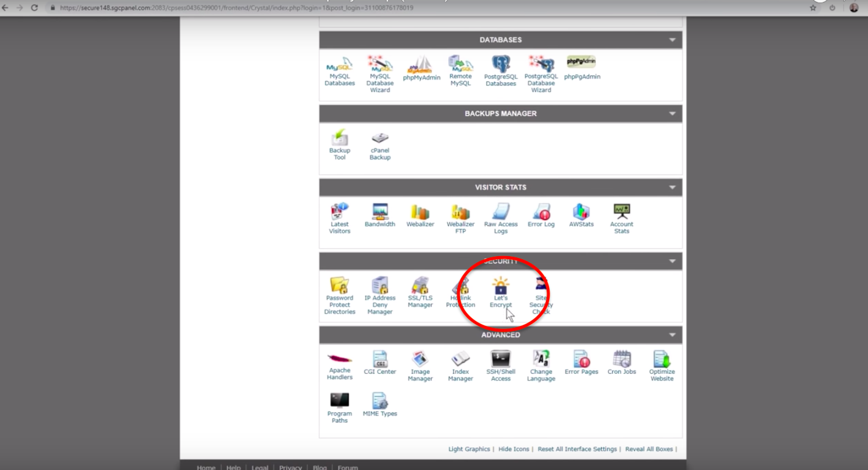Reload the page with browser refresh button
Screen dimensions: 868x470
(34, 8)
